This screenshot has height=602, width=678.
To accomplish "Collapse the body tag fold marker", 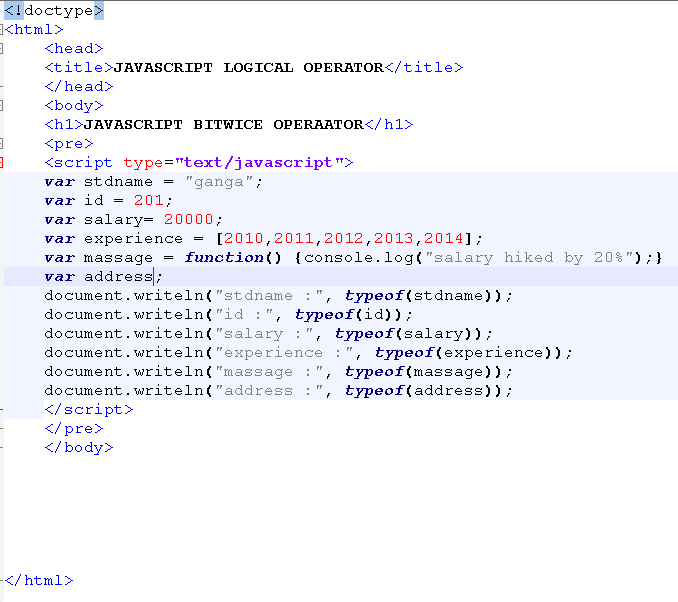I will [x=2, y=105].
